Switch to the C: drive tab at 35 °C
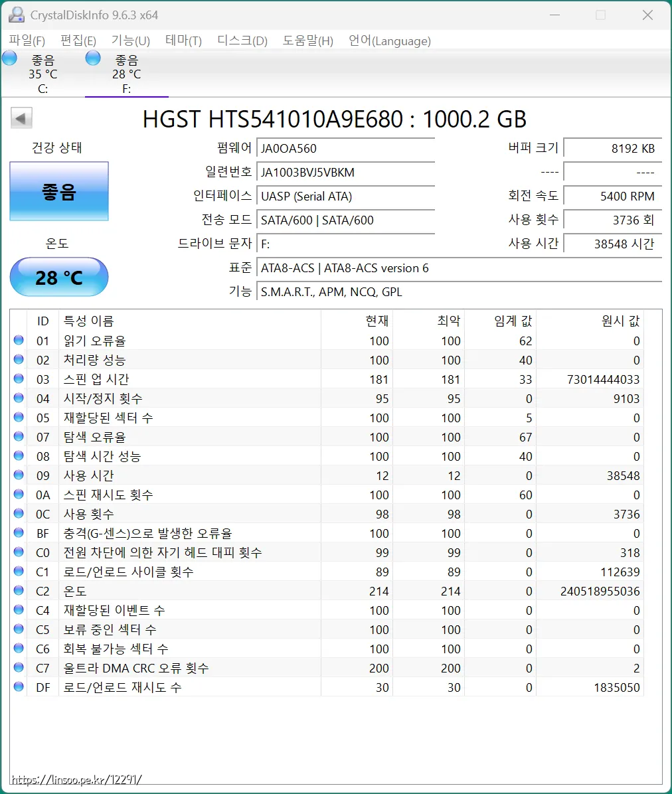 (x=42, y=74)
